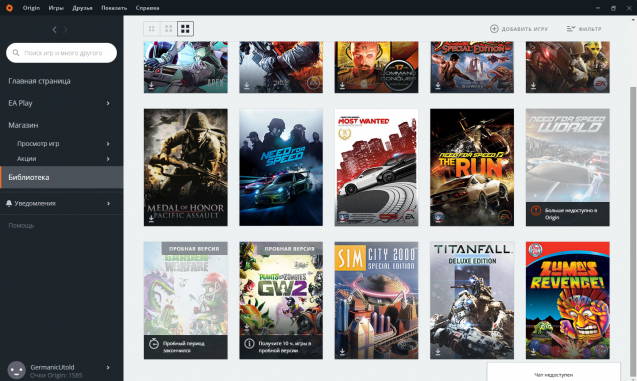Switch to medium tile grid view
Viewport: 637px width, 381px height.
(168, 29)
